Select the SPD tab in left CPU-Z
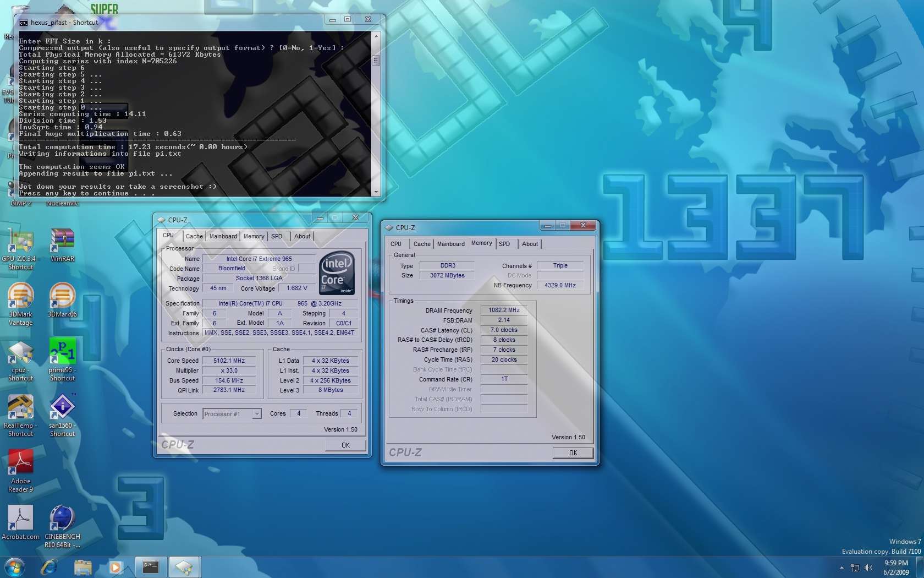The image size is (924, 578). [x=277, y=236]
